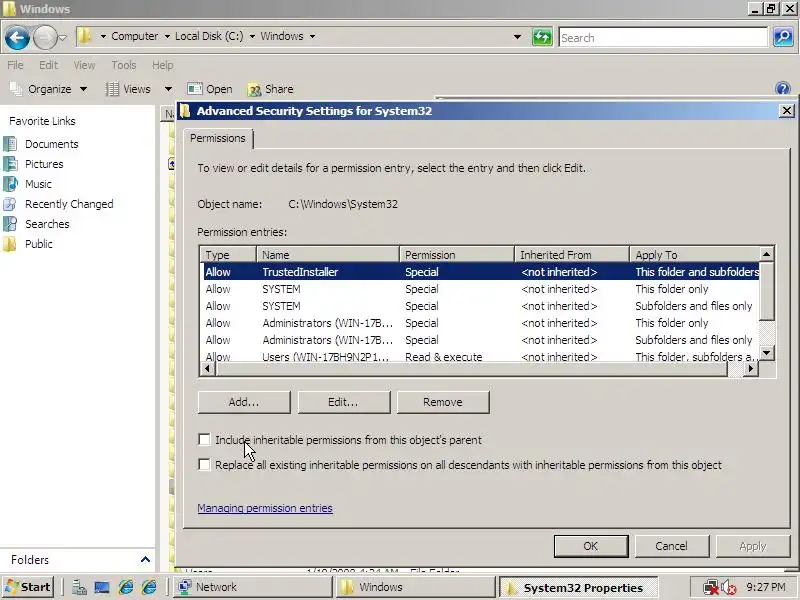Select SYSTEM entry for This folder only

click(x=482, y=289)
